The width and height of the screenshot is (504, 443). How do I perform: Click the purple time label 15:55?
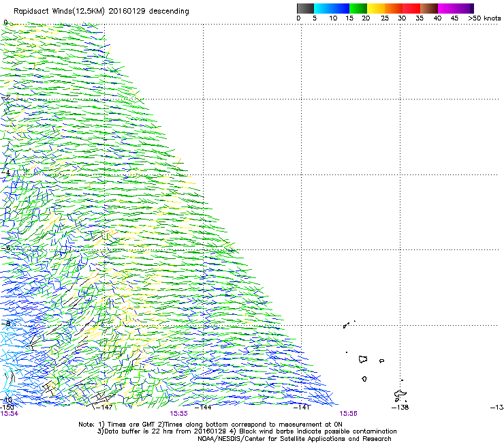pyautogui.click(x=178, y=414)
